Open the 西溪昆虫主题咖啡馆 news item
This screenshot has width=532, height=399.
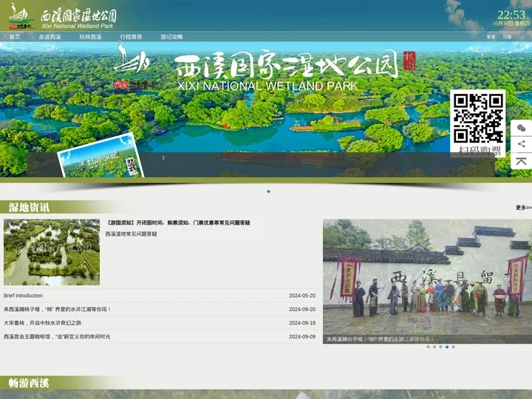(x=57, y=337)
